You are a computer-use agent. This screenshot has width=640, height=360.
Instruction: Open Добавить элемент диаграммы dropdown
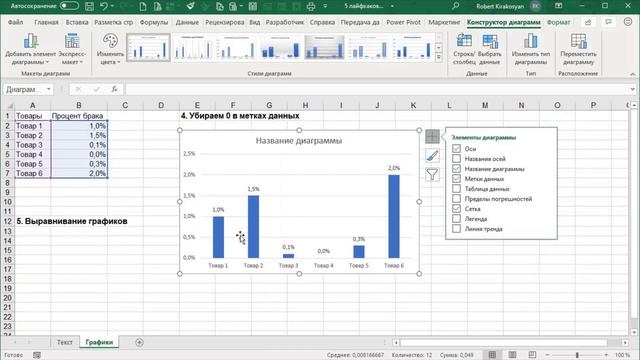tap(31, 49)
